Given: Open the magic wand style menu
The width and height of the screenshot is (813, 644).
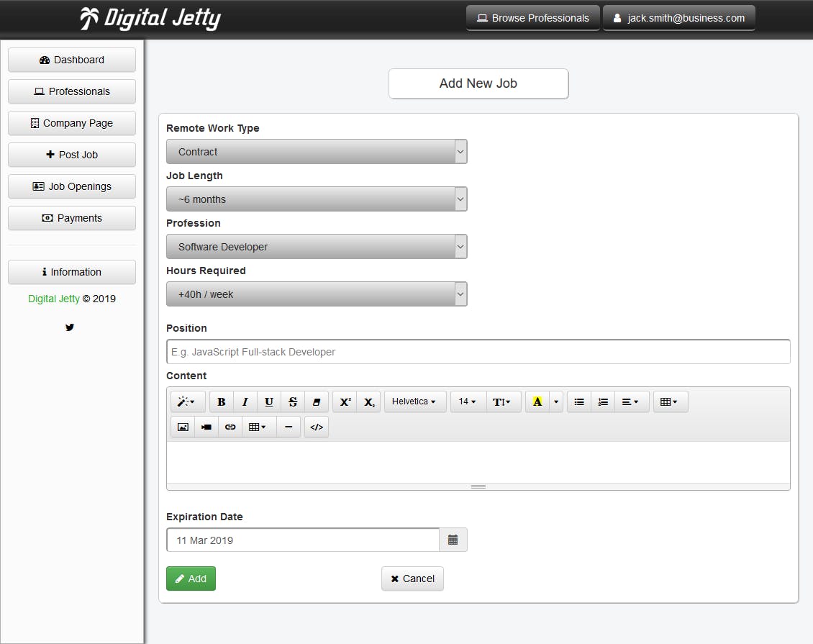Looking at the screenshot, I should pyautogui.click(x=186, y=402).
